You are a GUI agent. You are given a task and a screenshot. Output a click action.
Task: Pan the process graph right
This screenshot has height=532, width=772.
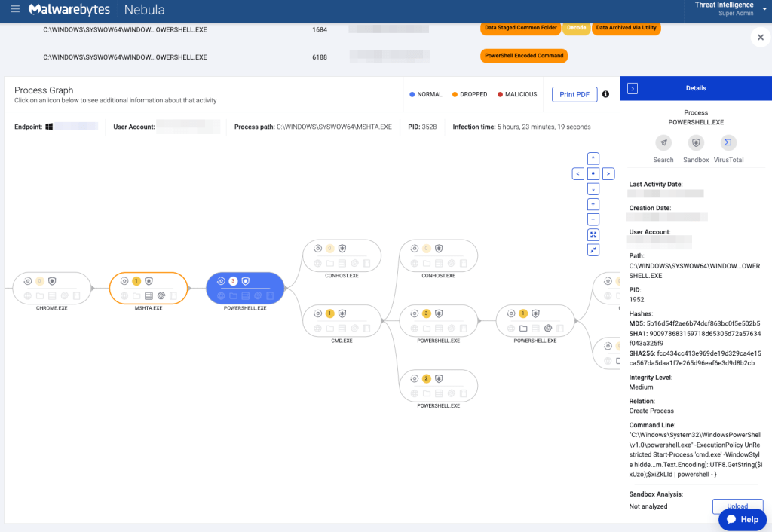point(608,174)
